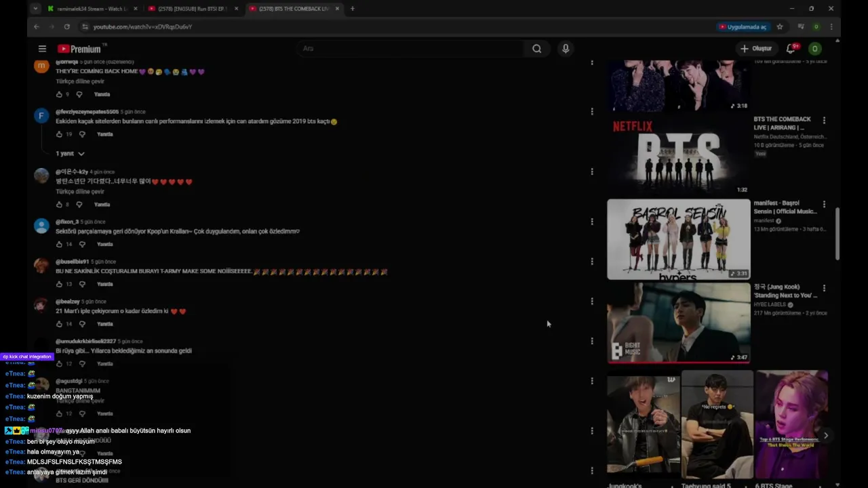
Task: Like the T-ARMY MAKE SOME NOISE comment
Action: (59, 284)
